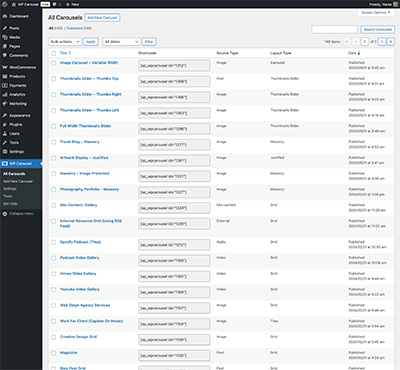Open the Analytics chart icon
400x370 pixels.
[5, 95]
